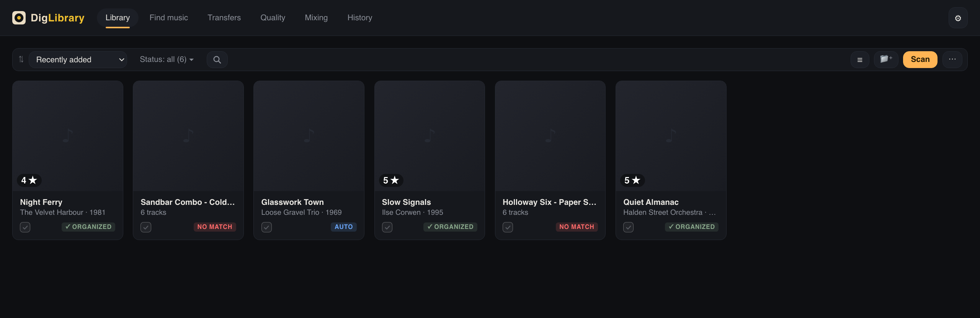Click '6 tracks' under Holloway Six
This screenshot has height=318, width=980.
coord(515,212)
